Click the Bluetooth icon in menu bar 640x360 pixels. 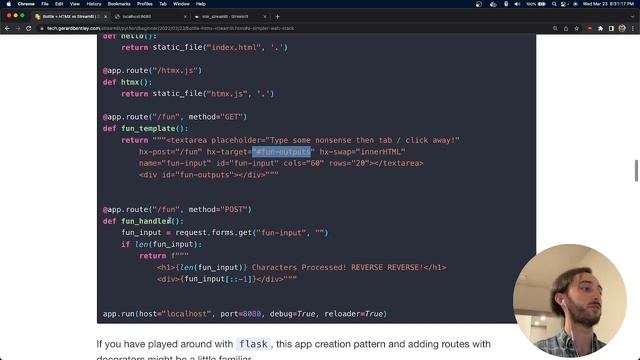point(506,4)
